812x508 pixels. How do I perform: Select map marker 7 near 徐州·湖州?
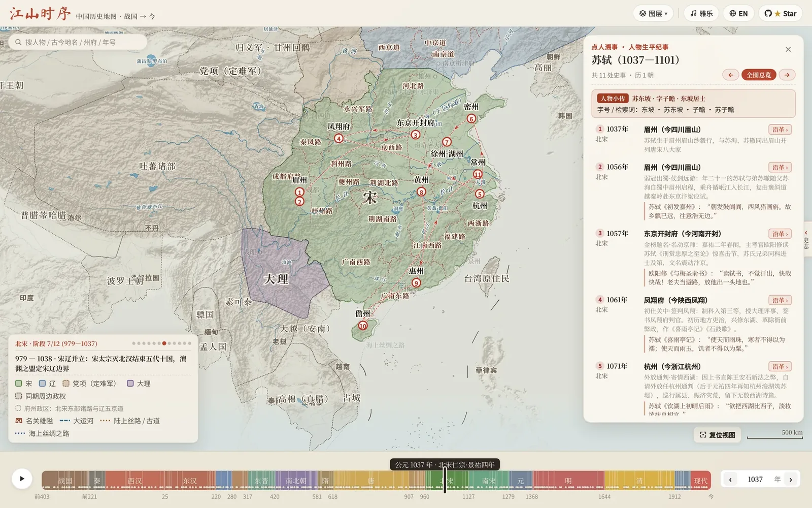[447, 142]
